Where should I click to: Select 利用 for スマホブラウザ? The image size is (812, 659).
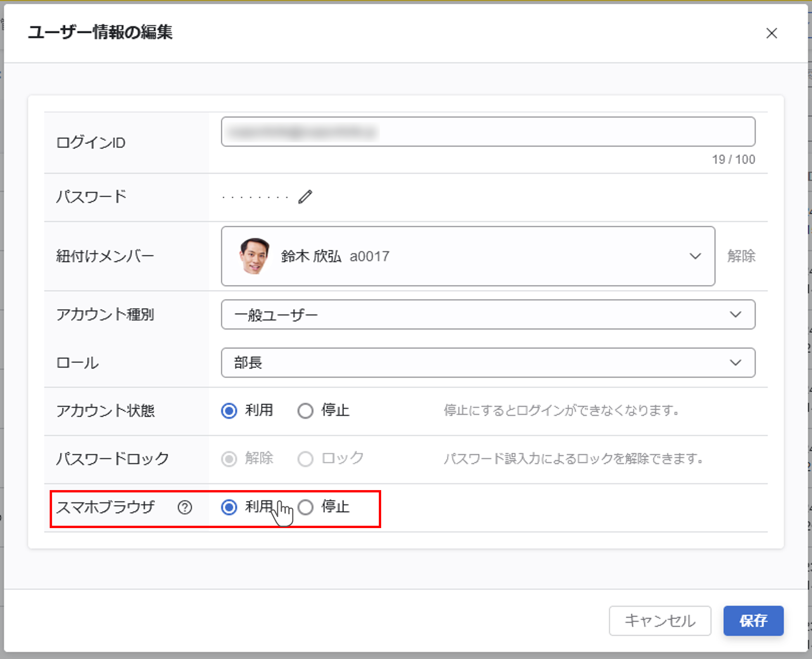pos(229,507)
